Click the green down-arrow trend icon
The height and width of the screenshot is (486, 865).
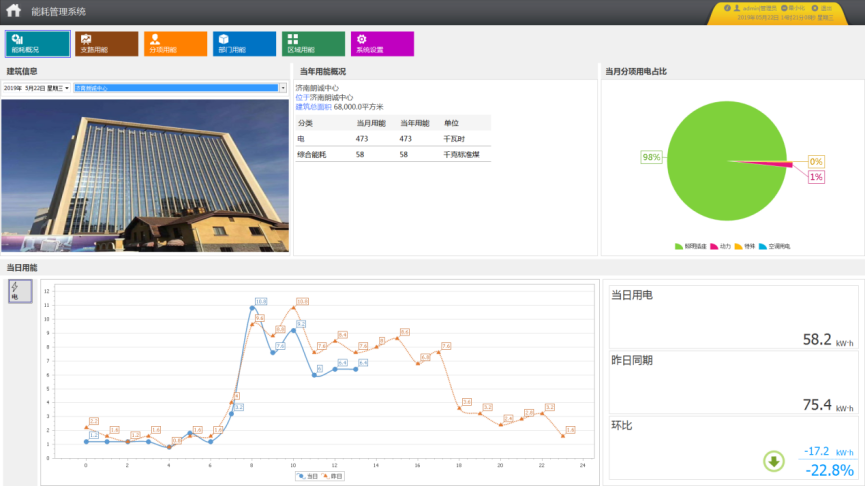(773, 461)
